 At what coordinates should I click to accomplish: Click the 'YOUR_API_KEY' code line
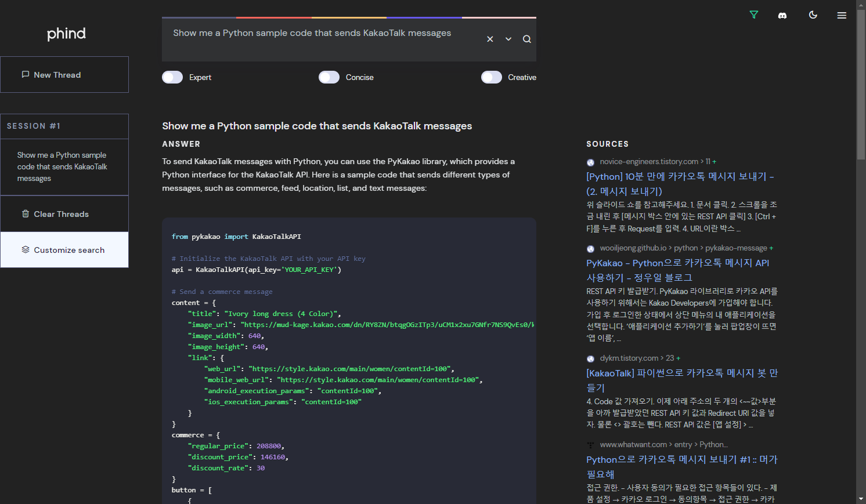tap(257, 270)
